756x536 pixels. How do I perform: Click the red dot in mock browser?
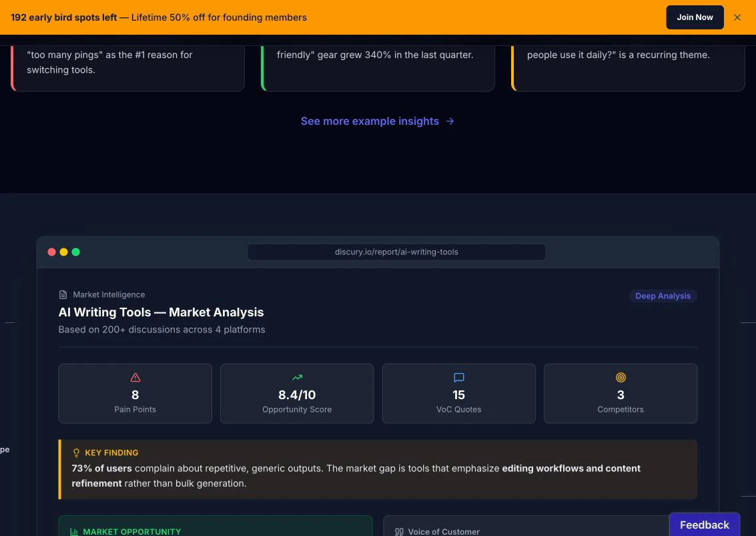click(x=51, y=252)
